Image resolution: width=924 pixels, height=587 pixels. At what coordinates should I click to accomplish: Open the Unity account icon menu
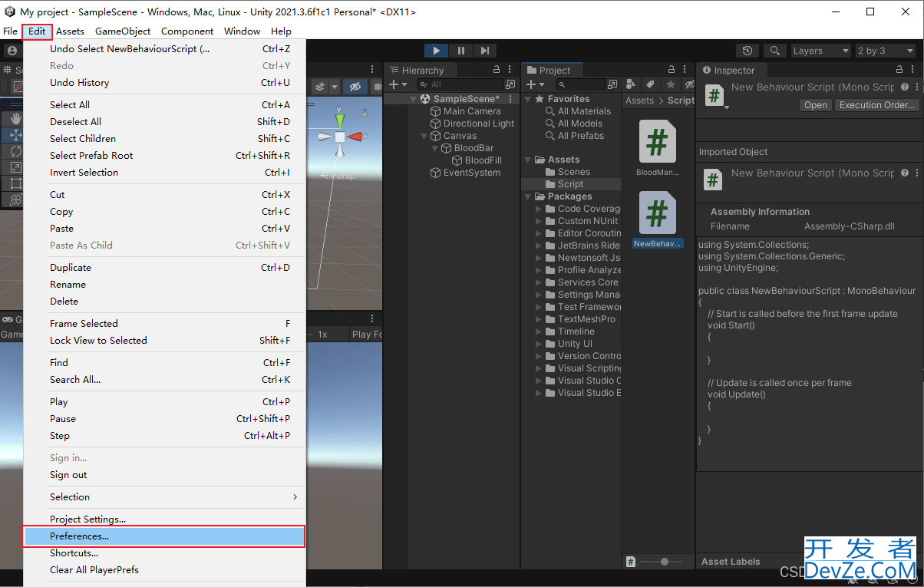coord(12,51)
